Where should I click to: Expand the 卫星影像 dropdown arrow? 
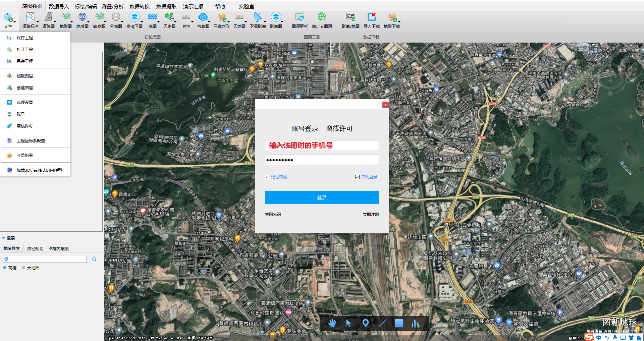click(x=265, y=22)
